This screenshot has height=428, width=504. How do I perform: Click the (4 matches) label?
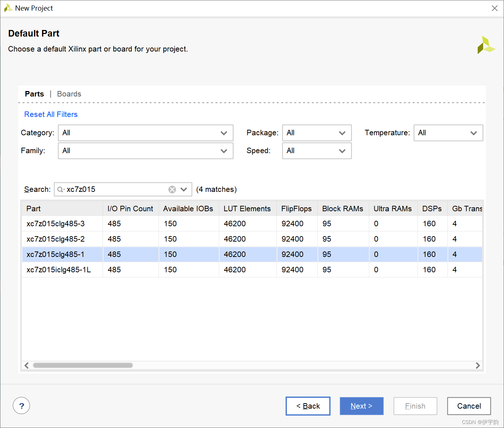coord(217,189)
